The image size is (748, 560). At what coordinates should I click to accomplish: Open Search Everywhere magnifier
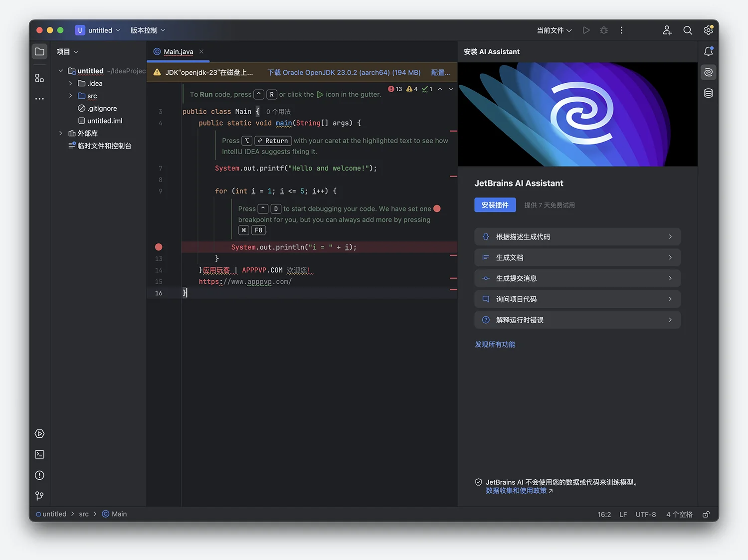[x=688, y=30]
